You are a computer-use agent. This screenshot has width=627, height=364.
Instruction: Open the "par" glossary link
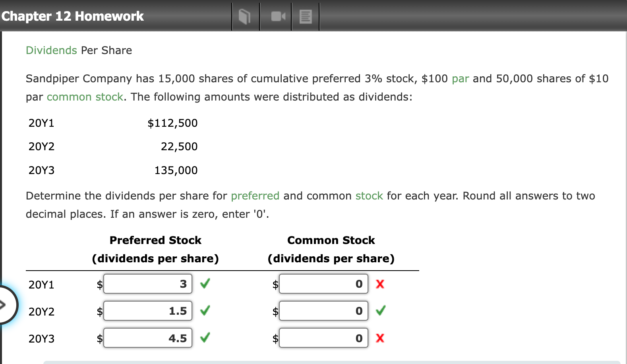coord(460,79)
